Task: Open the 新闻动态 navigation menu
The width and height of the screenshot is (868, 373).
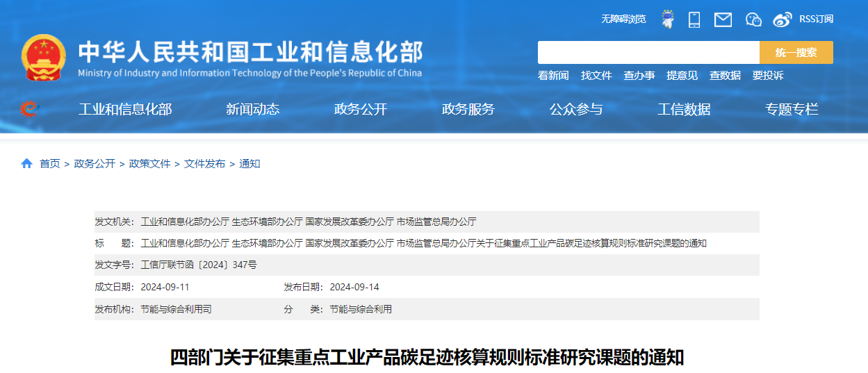Action: click(252, 109)
